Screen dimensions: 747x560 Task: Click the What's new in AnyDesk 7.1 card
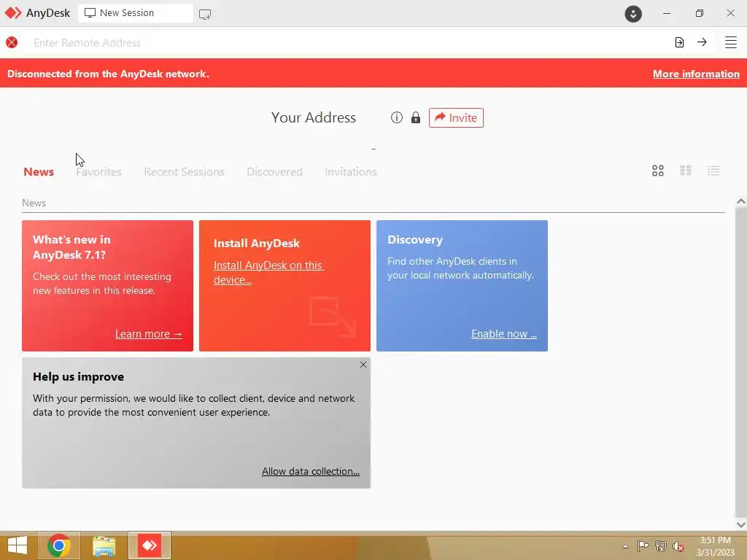108,286
